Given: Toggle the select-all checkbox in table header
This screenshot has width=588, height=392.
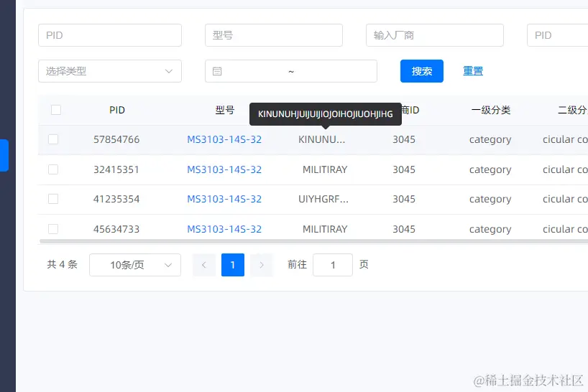Looking at the screenshot, I should click(x=56, y=110).
